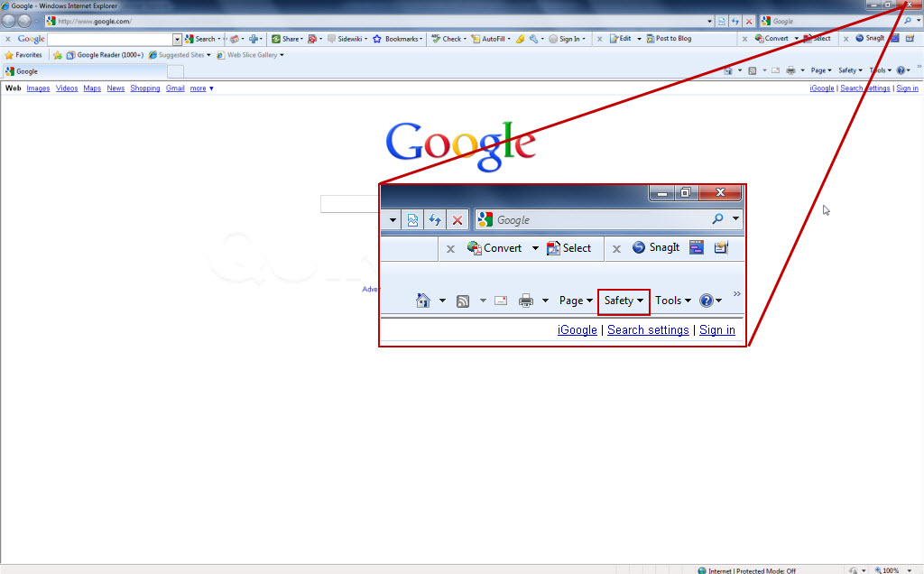Open Google toolbar wrench options icon
Screen dimensions: 924x574
pyautogui.click(x=533, y=39)
